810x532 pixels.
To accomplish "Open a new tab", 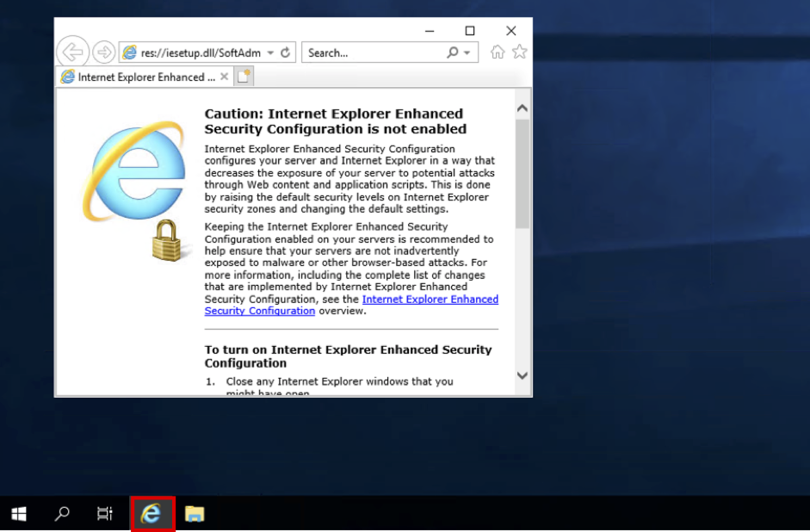I will click(244, 77).
